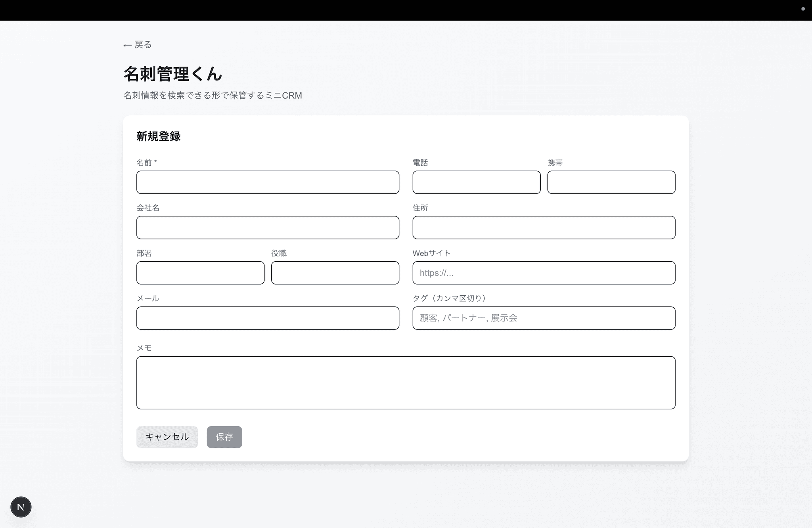Click the Next.js dev tools icon
This screenshot has height=528, width=812.
[21, 507]
